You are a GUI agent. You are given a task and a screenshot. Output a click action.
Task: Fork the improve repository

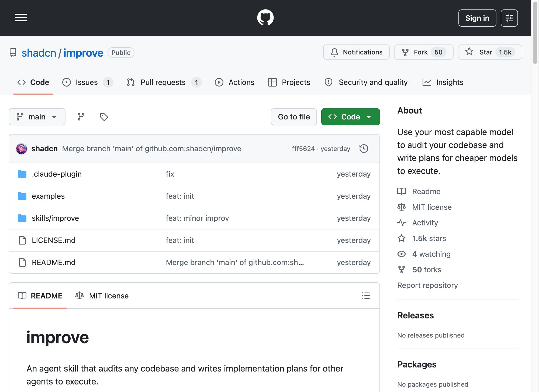[x=424, y=52]
